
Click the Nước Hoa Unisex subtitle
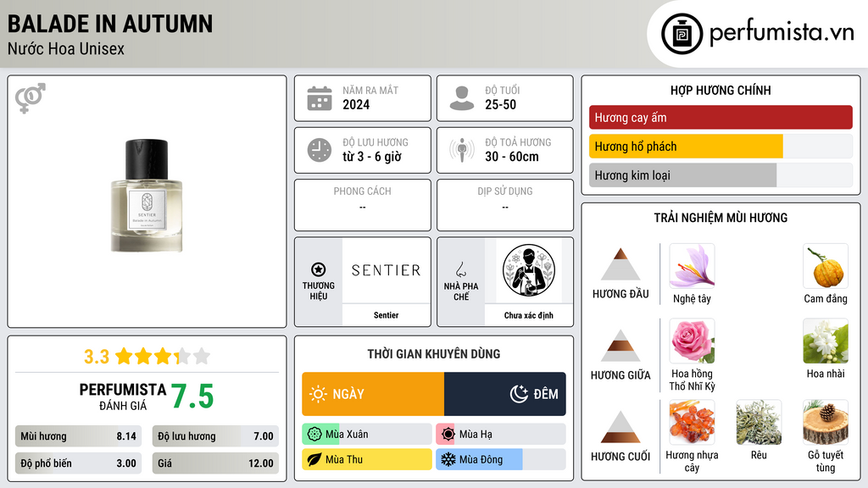coord(66,48)
